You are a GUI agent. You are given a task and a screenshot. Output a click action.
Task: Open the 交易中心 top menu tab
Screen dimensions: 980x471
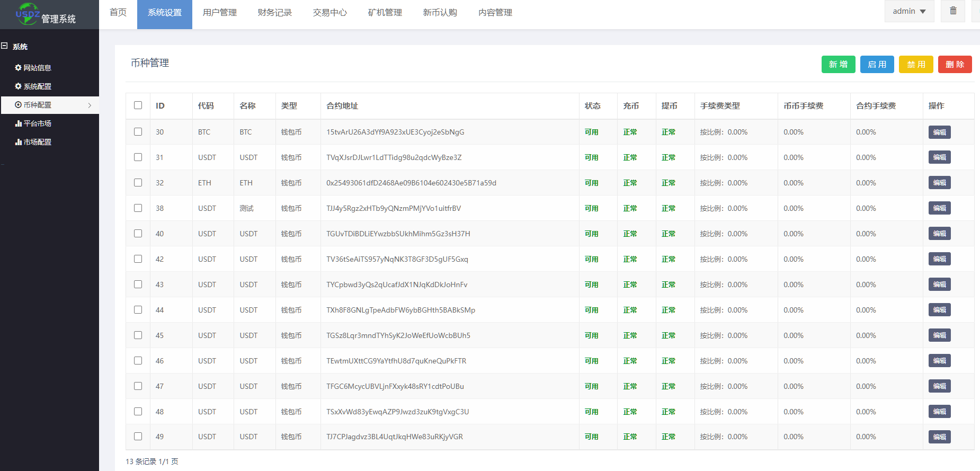329,13
